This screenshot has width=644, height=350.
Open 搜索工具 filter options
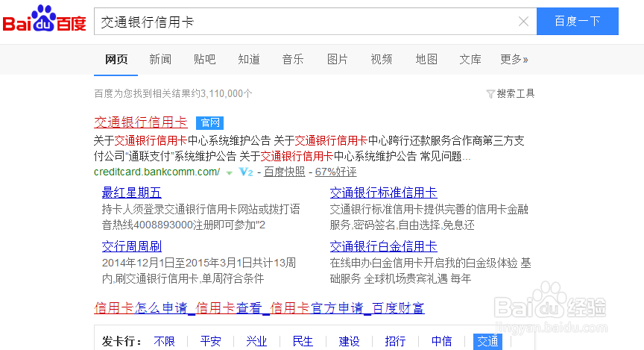pyautogui.click(x=516, y=94)
